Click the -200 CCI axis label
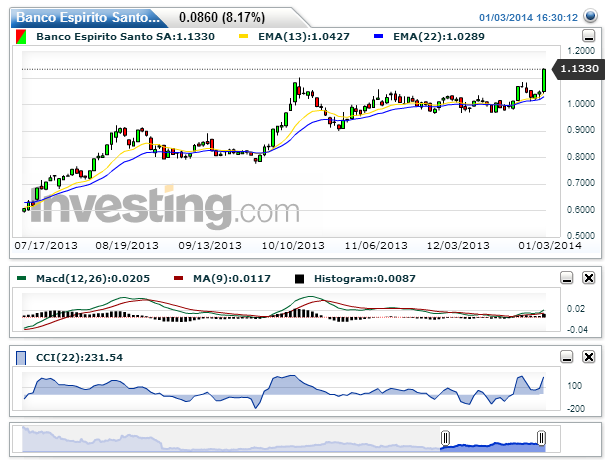Screen dimensions: 612x465 576,409
